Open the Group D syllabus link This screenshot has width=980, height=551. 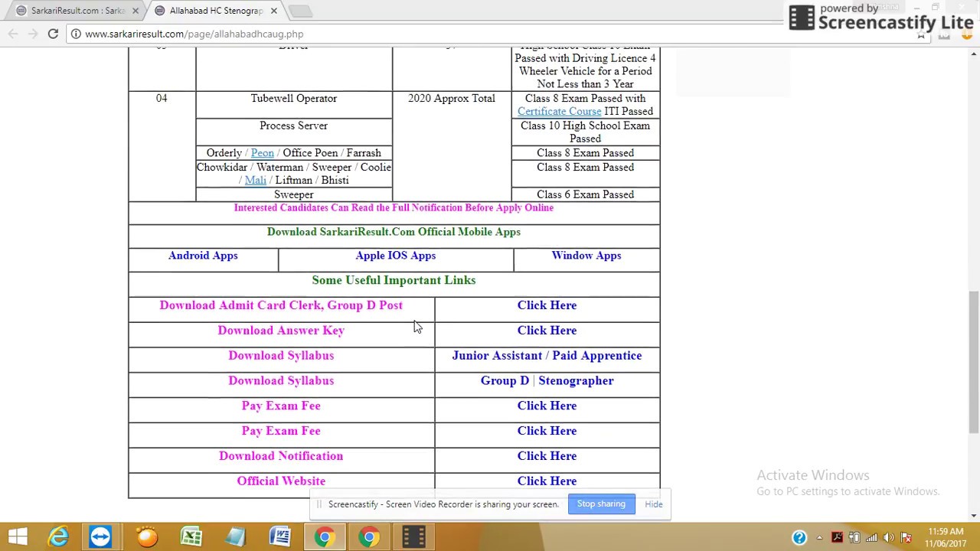(505, 381)
